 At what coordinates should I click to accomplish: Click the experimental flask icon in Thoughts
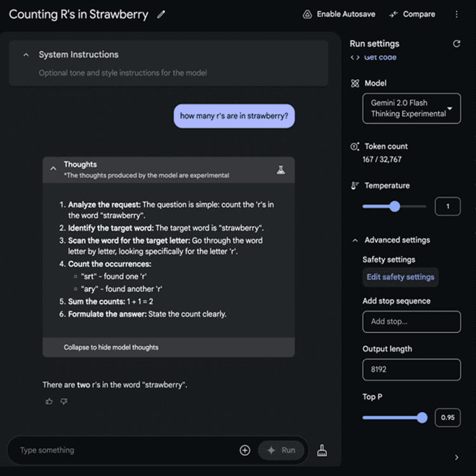pos(281,170)
